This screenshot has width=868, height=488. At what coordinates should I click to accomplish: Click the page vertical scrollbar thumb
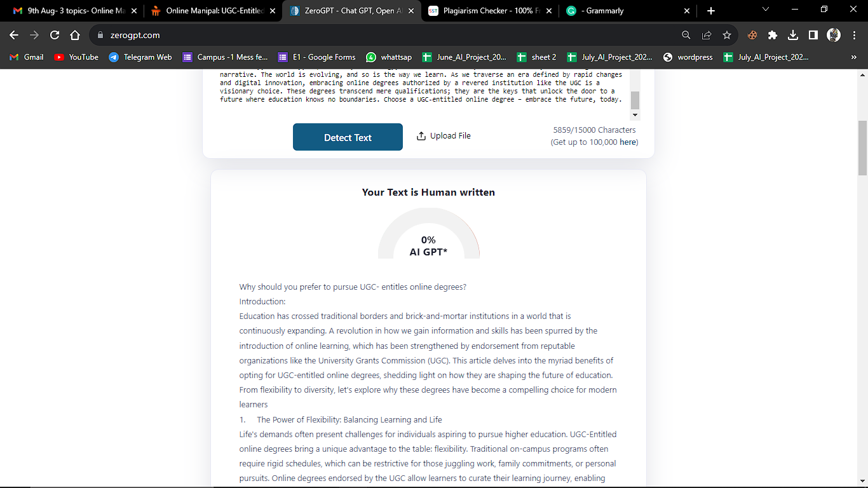tap(862, 147)
